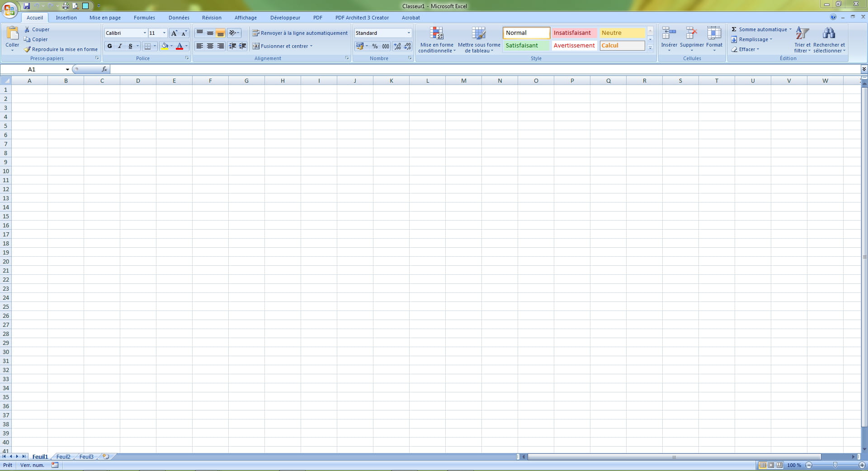This screenshot has height=471, width=868.
Task: Click the Insérer cells icon
Action: point(669,33)
